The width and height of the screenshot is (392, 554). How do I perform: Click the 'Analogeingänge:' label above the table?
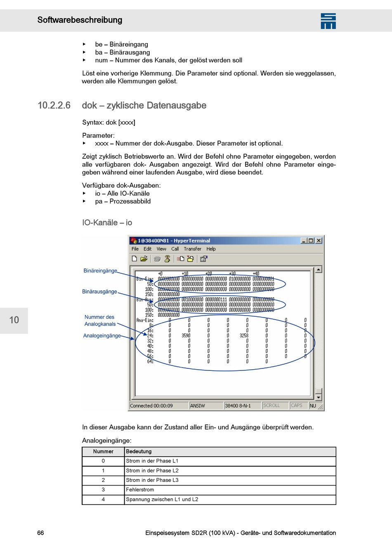[107, 441]
